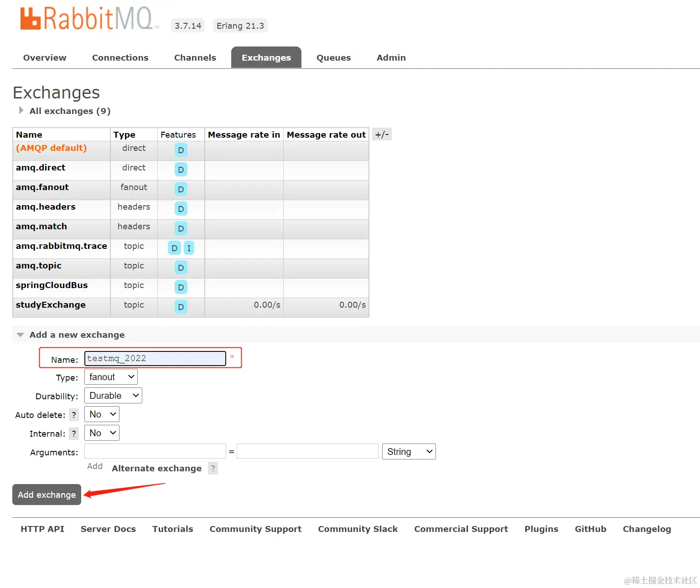The image size is (700, 588).
Task: Open the Community Support footer link
Action: pos(255,529)
